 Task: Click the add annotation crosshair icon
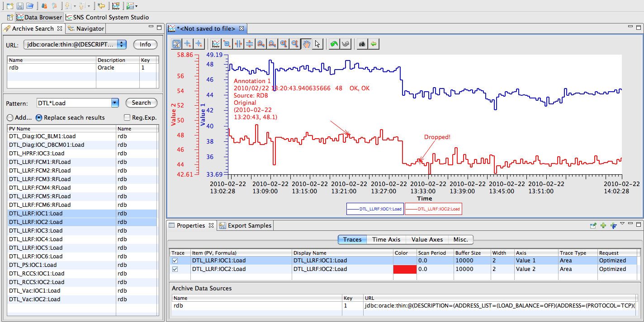coord(188,44)
